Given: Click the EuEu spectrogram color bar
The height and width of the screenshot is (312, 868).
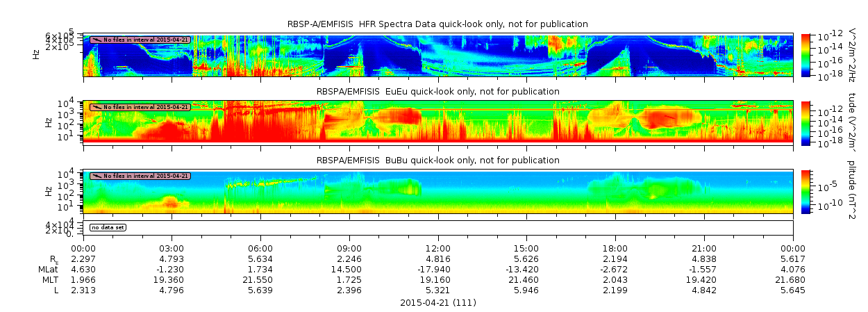Looking at the screenshot, I should coord(806,122).
